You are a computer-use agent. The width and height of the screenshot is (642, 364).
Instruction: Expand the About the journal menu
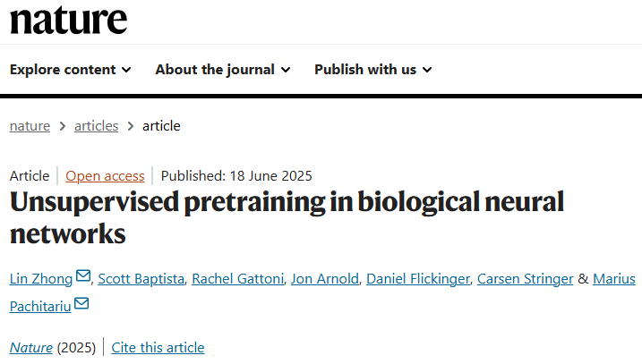point(223,70)
